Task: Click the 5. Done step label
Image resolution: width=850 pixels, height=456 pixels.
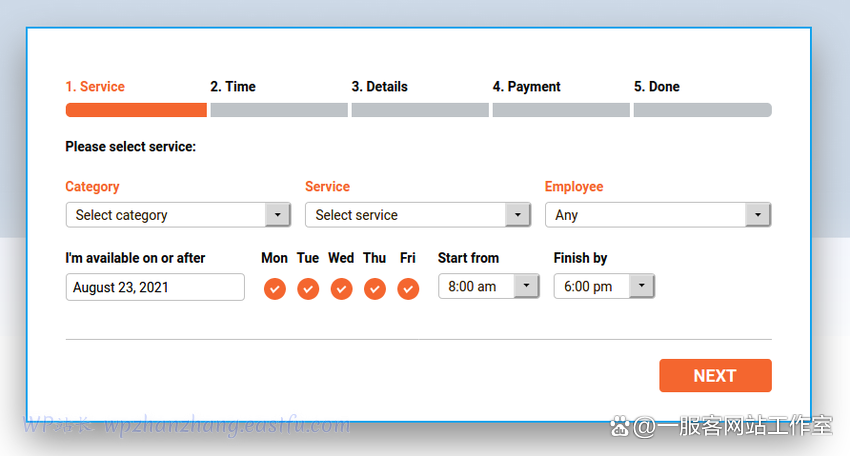Action: click(657, 87)
